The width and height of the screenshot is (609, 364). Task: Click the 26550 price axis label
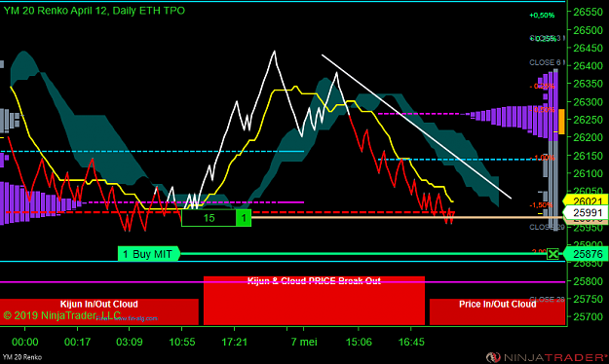pos(588,12)
